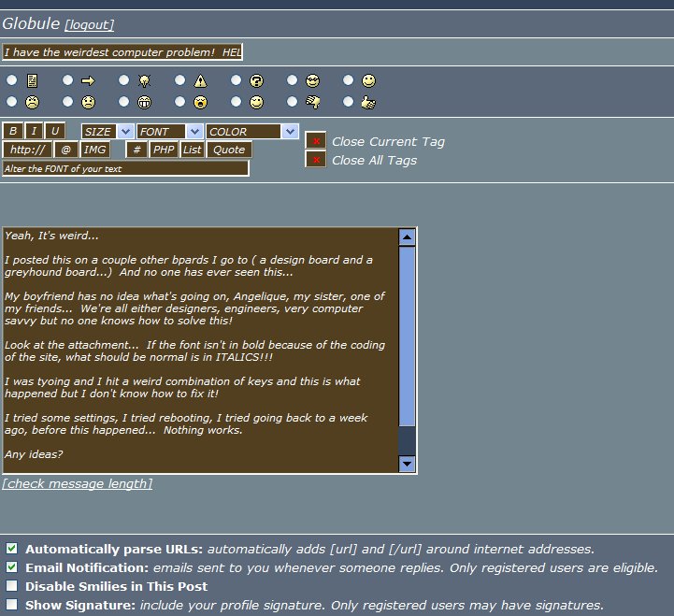The height and width of the screenshot is (616, 674).
Task: Choose the lightbulb post icon
Action: 123,81
